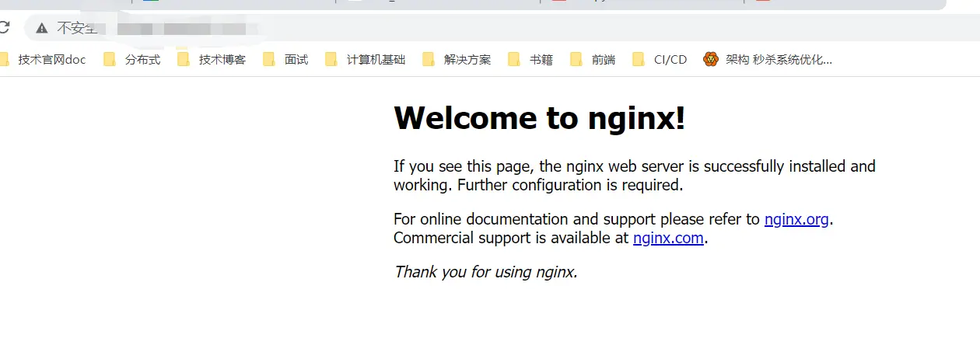Image resolution: width=980 pixels, height=359 pixels.
Task: Open the 分布式 bookmark folder
Action: point(132,59)
